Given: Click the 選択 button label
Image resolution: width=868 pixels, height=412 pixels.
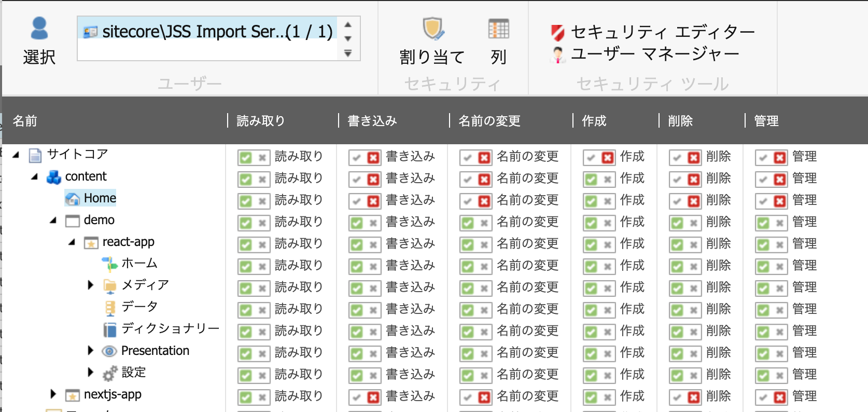Looking at the screenshot, I should point(39,57).
